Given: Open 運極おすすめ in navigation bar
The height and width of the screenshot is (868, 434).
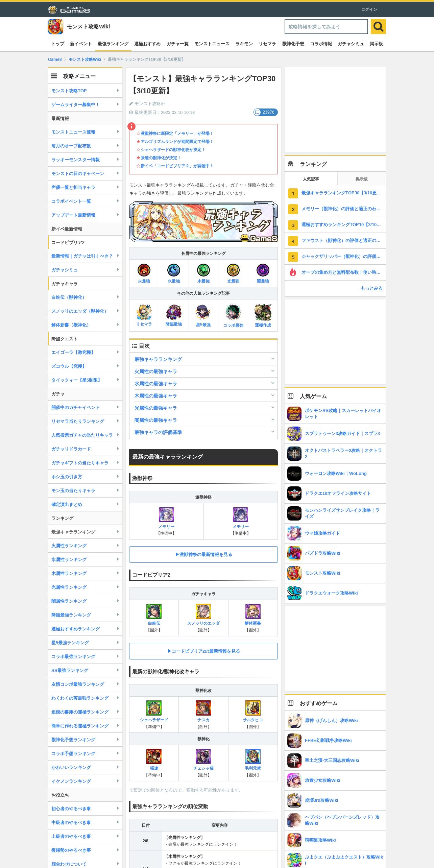Looking at the screenshot, I should [147, 44].
